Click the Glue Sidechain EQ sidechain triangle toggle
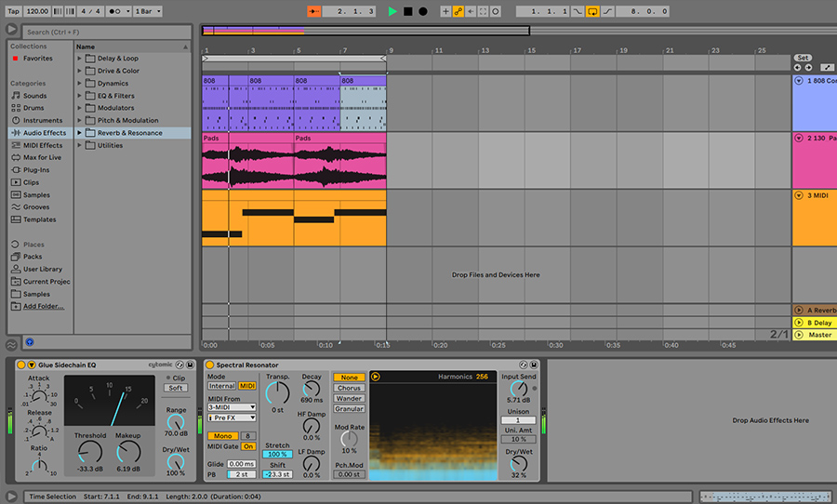 pos(32,365)
